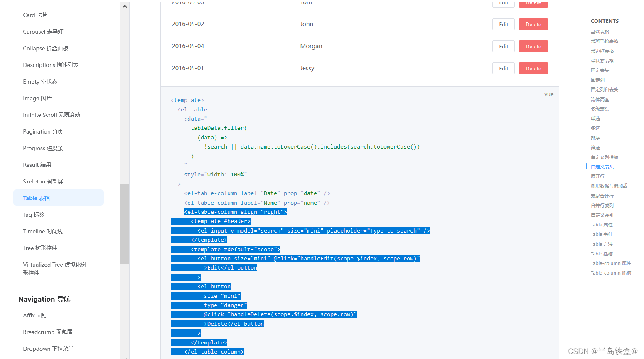The image size is (644, 359).
Task: Select active Table 表格 menu item
Action: pos(59,198)
